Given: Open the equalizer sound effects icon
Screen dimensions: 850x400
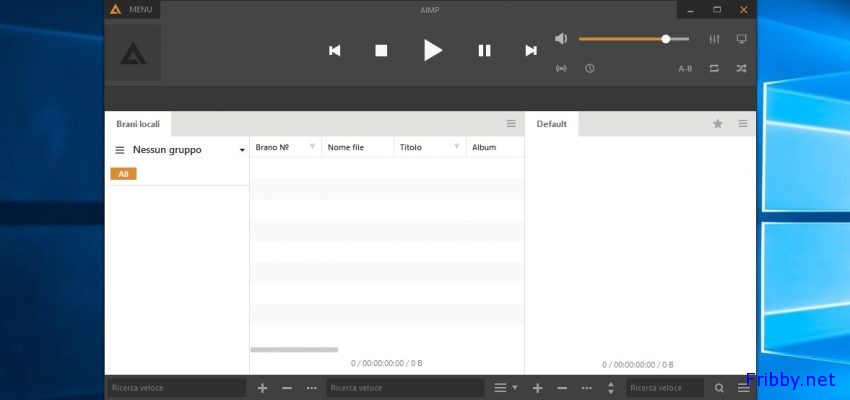Looking at the screenshot, I should [714, 39].
